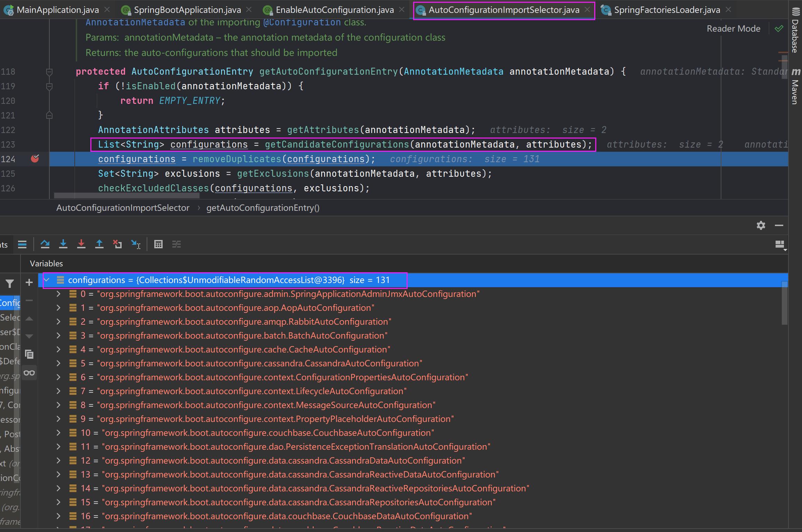This screenshot has width=802, height=532.
Task: Click Trace Current Stream Chain icon
Action: click(x=177, y=244)
